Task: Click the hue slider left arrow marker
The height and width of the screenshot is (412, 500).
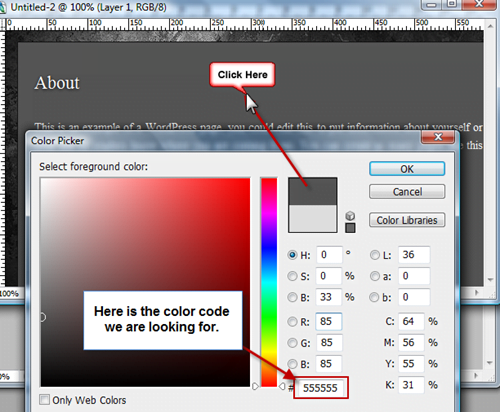Action: 256,386
